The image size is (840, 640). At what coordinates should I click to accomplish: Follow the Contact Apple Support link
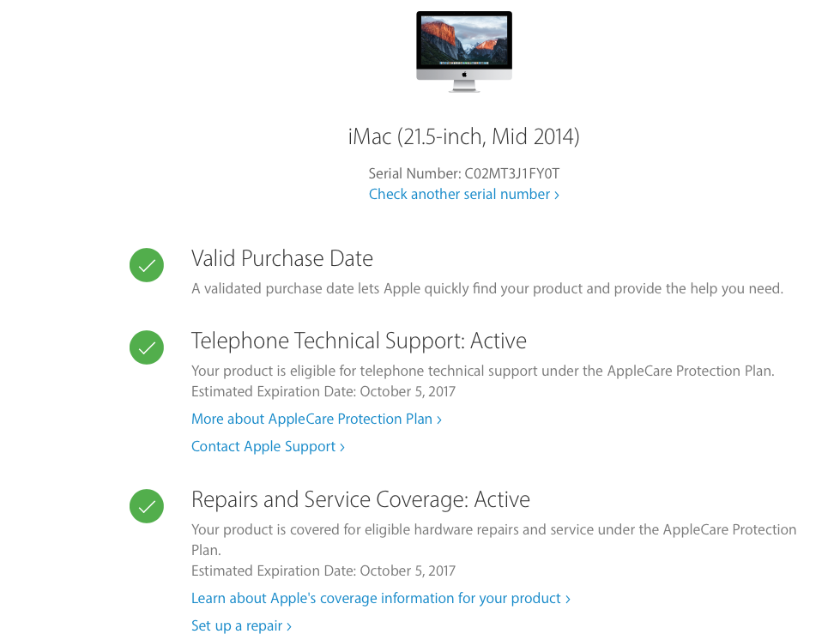268,446
